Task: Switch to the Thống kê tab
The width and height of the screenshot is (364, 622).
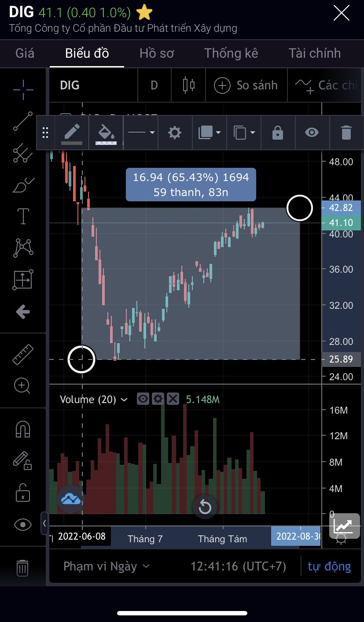Action: pyautogui.click(x=231, y=53)
